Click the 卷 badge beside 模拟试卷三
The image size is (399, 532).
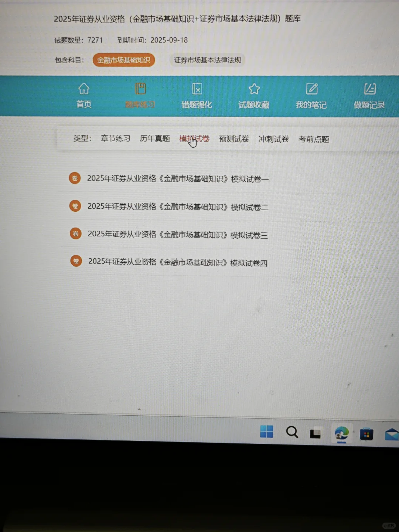point(75,233)
